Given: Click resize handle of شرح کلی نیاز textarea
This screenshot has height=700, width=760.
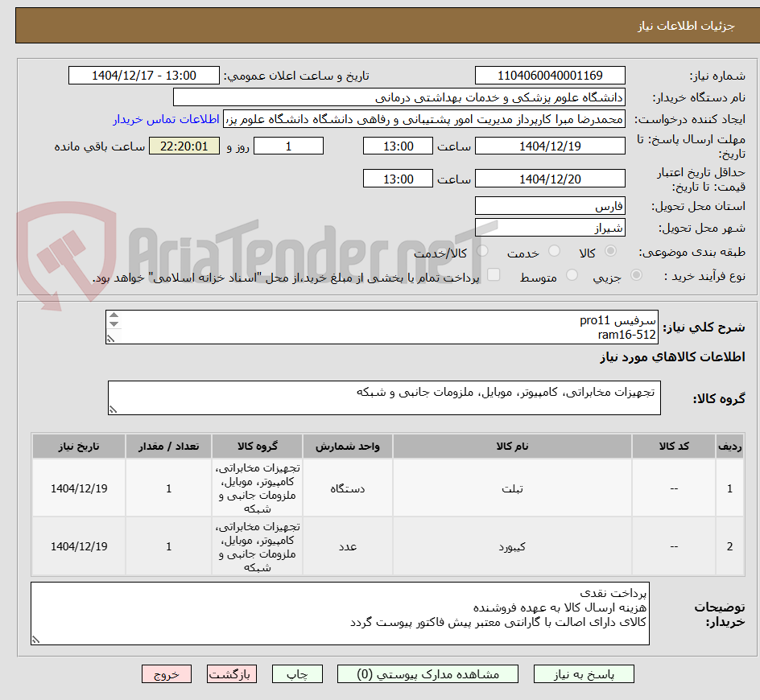Looking at the screenshot, I should click(110, 339).
